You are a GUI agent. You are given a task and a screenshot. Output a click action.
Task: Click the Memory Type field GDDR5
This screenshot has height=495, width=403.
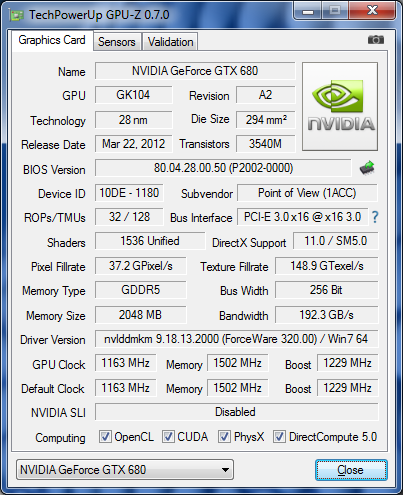140,290
